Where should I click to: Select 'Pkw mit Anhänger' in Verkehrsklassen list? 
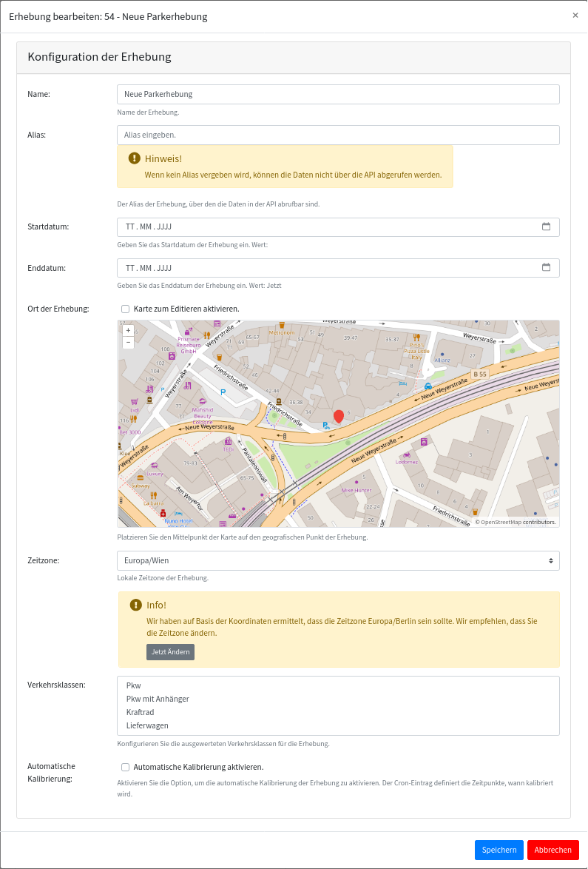[x=338, y=699]
